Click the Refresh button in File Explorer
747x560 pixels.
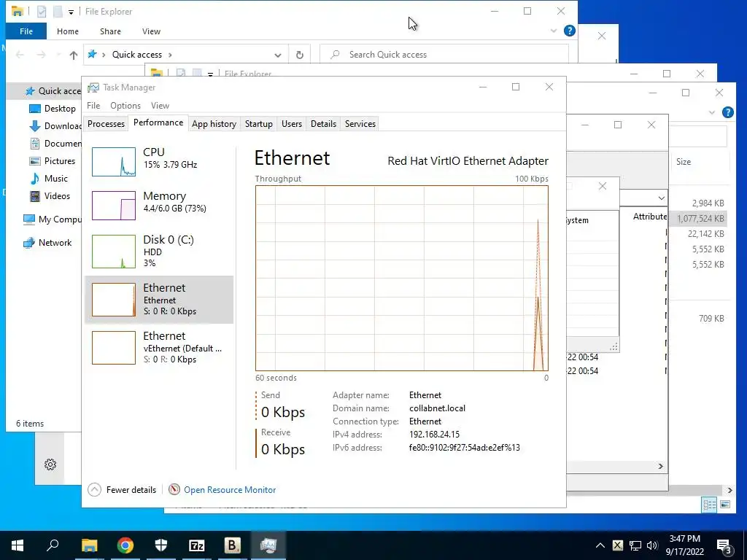[300, 55]
